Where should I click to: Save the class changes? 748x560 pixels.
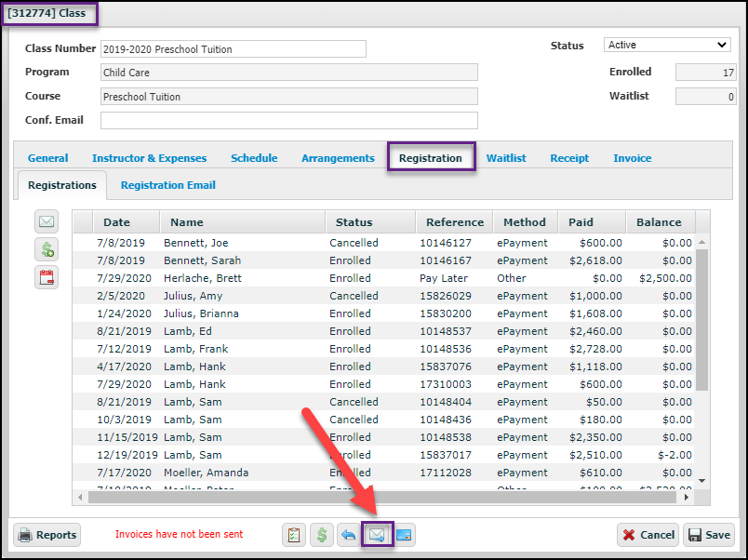(x=709, y=535)
